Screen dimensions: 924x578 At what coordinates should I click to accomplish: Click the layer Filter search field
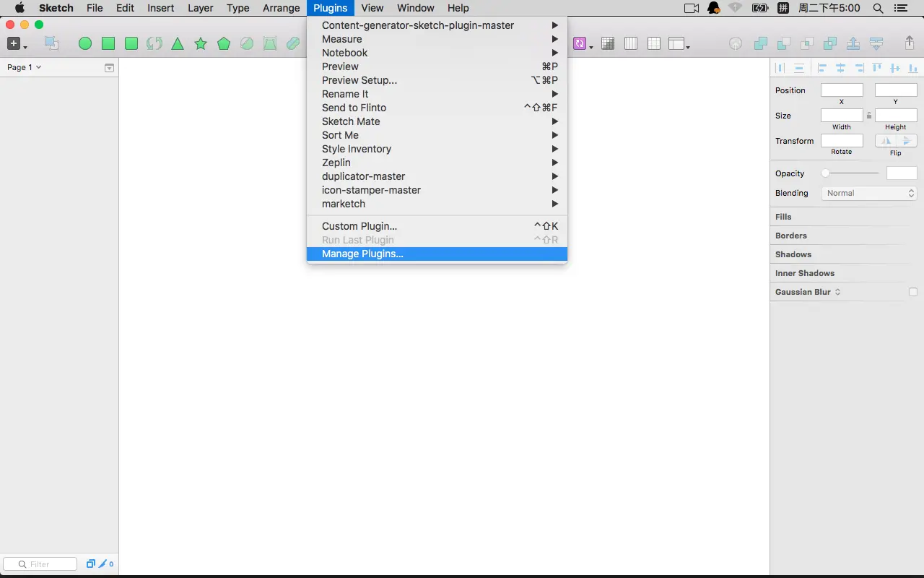point(40,564)
